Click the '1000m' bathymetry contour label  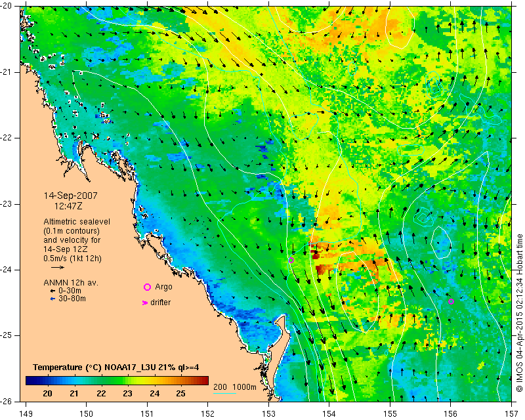coord(244,387)
